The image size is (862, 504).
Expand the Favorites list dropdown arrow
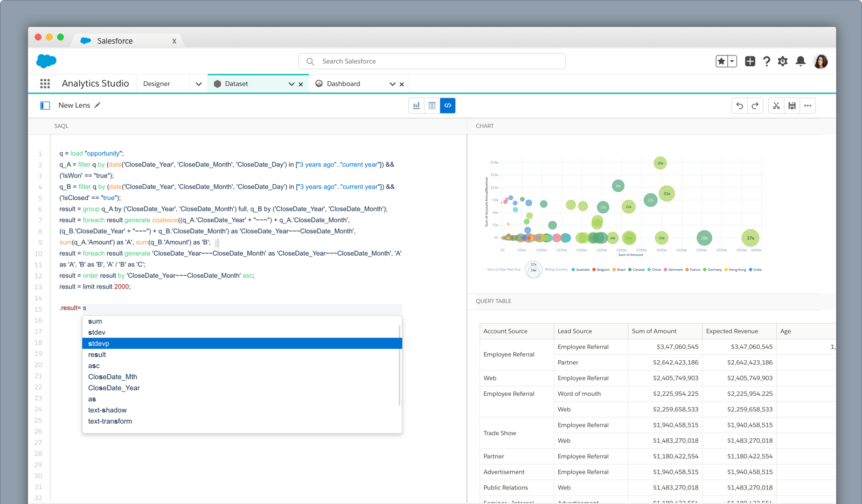732,61
